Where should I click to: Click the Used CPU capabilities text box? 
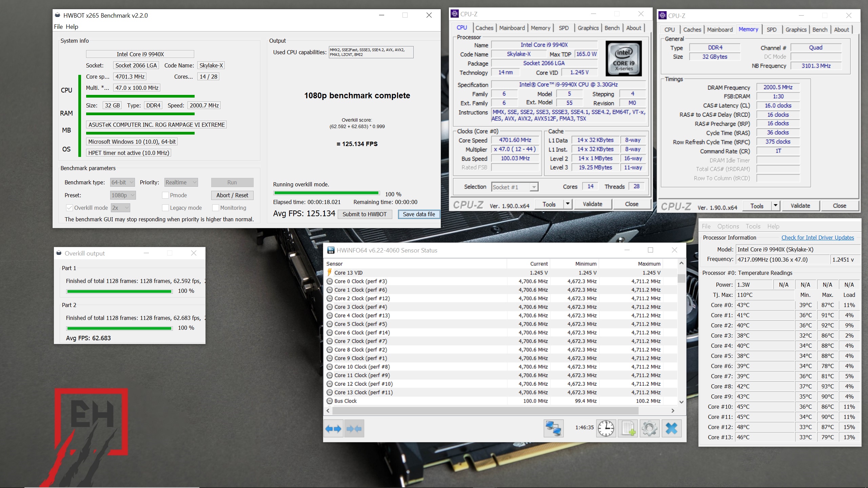point(371,52)
